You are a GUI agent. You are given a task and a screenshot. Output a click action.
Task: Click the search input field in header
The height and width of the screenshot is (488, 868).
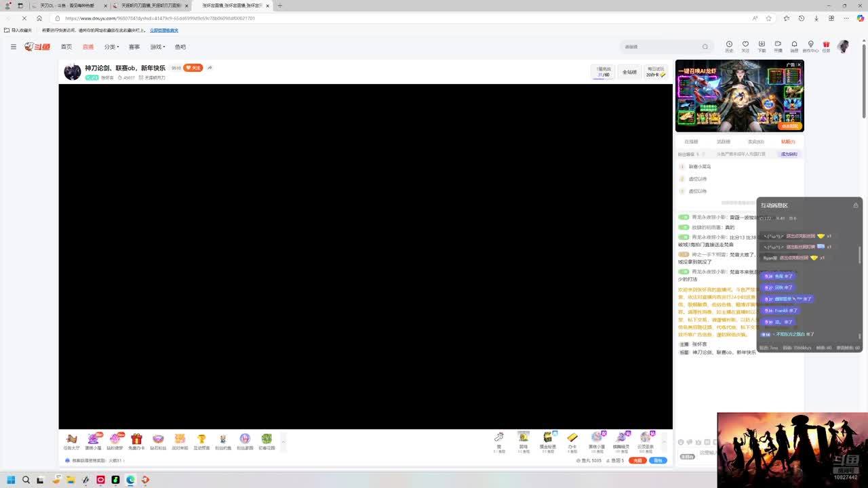click(x=661, y=47)
